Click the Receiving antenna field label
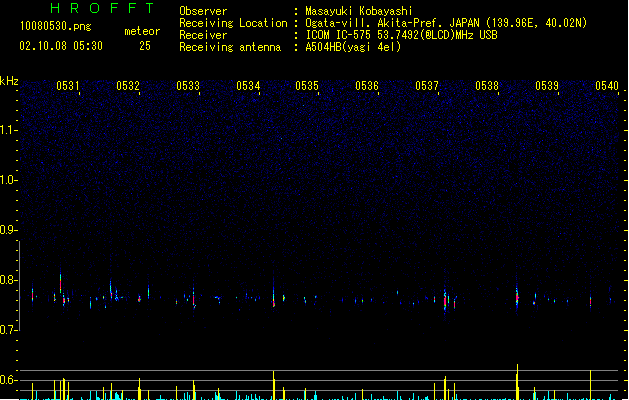Screen dimensions: 629x400 230,47
